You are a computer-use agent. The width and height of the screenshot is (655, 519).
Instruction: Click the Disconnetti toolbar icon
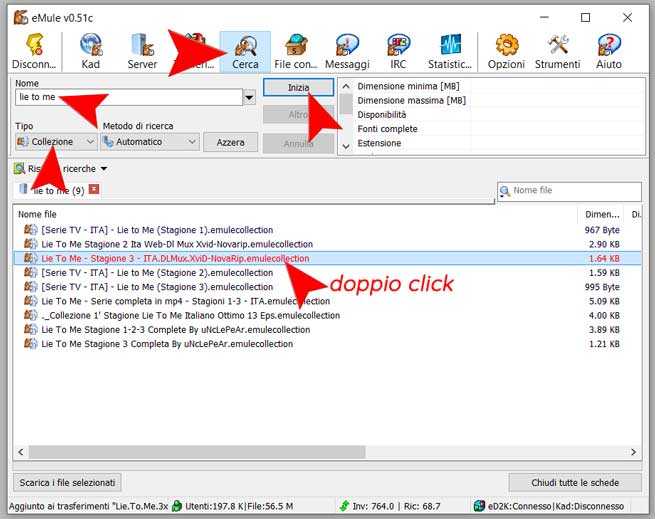(34, 51)
